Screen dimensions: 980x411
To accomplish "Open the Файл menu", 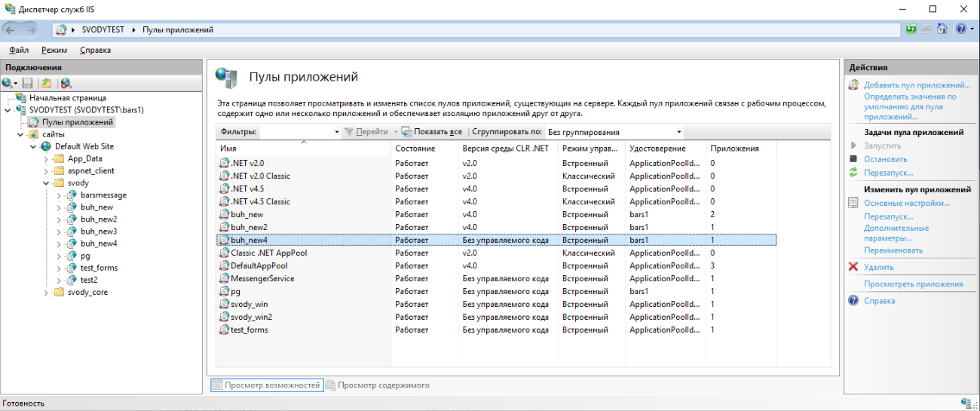I will pos(19,50).
